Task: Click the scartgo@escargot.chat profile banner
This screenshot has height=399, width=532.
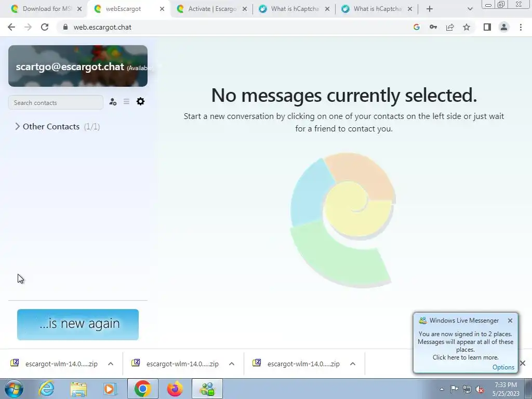Action: (78, 66)
